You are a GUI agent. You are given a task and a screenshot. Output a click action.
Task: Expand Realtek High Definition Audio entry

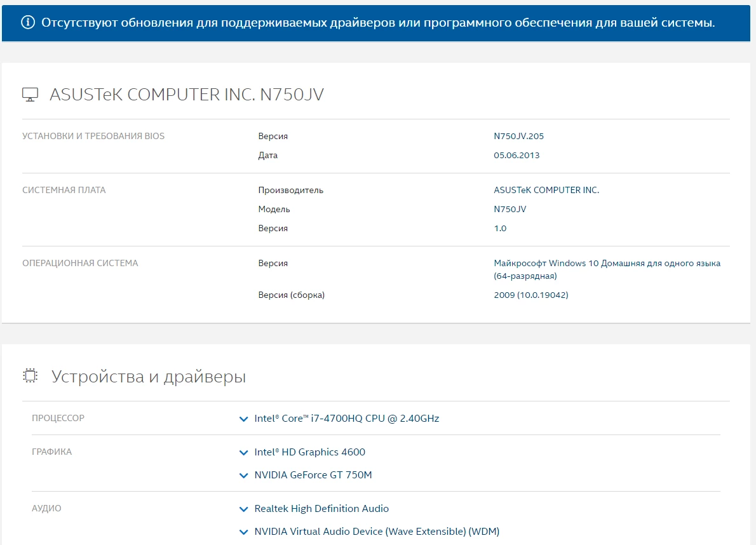(243, 509)
